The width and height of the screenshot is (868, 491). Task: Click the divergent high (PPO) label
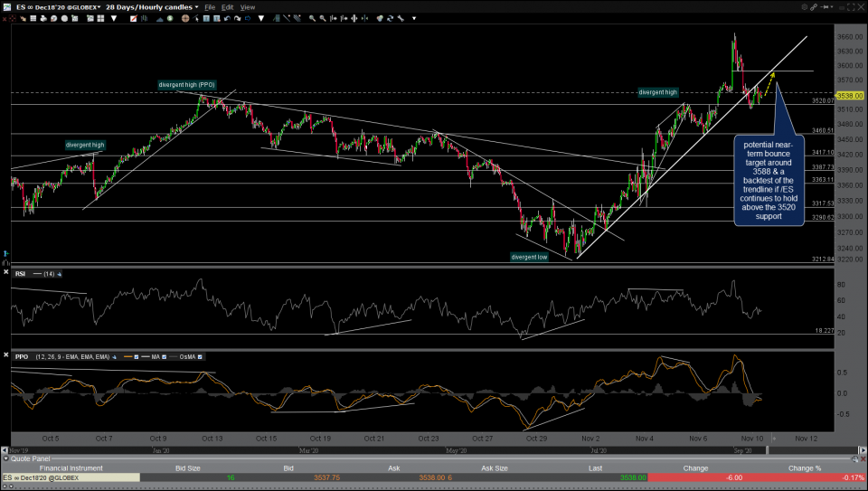click(x=186, y=85)
